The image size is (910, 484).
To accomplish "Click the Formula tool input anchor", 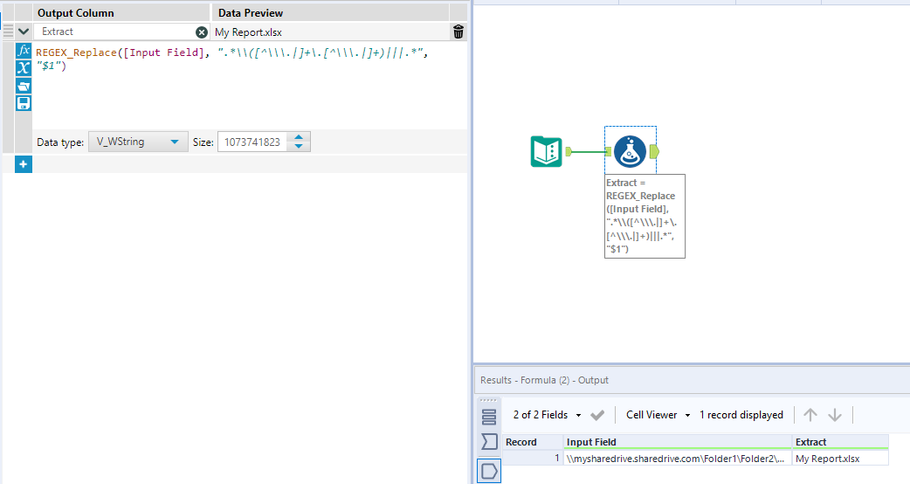I will tap(608, 151).
